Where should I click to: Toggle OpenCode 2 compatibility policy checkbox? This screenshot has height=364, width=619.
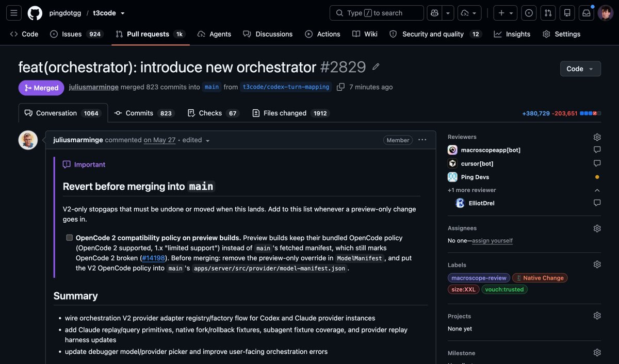pyautogui.click(x=70, y=238)
